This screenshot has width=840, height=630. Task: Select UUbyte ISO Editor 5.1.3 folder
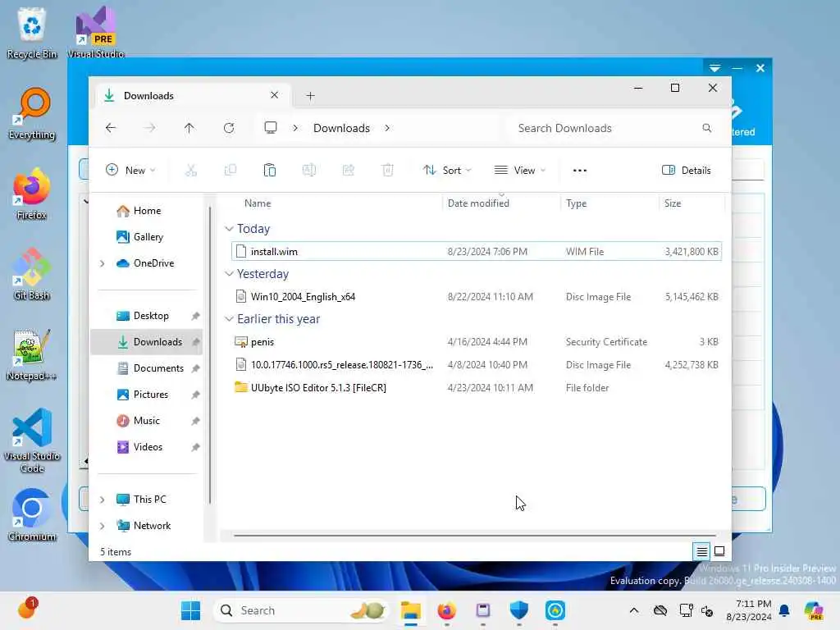[x=477, y=387]
